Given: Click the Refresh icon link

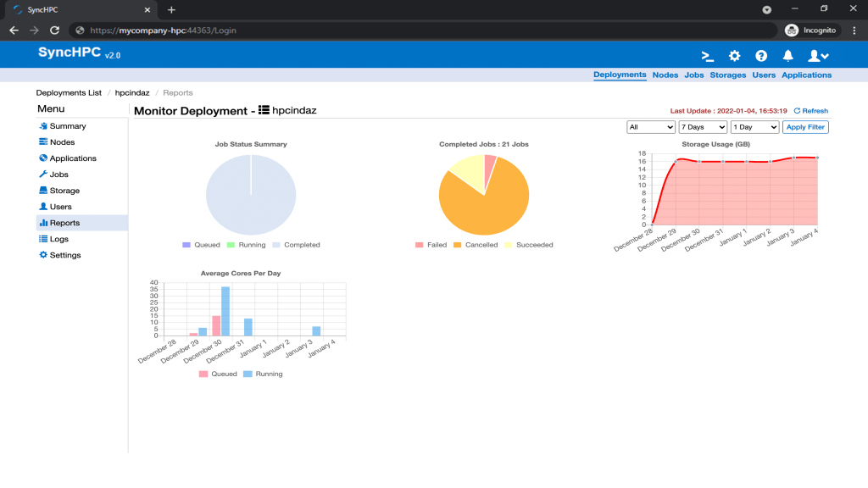Looking at the screenshot, I should click(810, 111).
